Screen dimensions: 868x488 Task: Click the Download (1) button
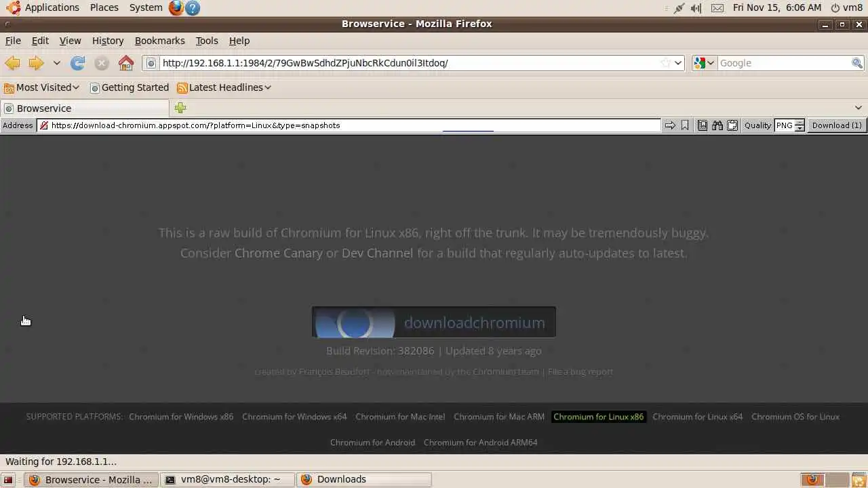tap(837, 125)
